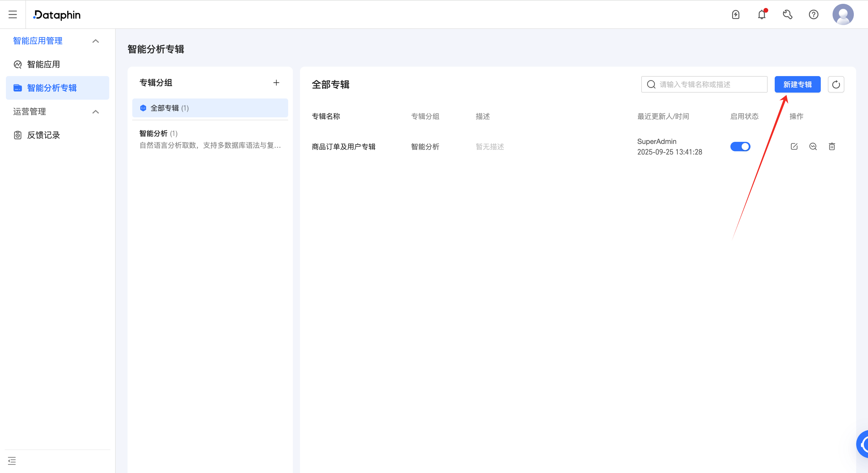
Task: Open 智能应用 in the sidebar
Action: [x=43, y=64]
